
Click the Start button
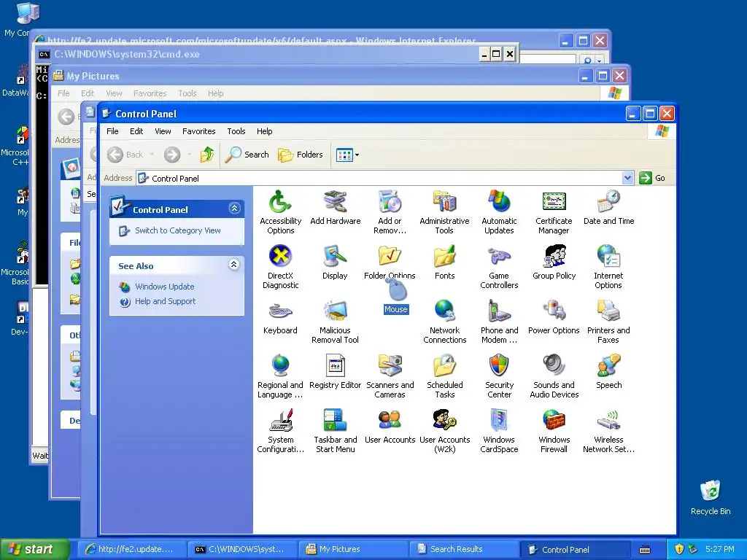[x=34, y=549]
